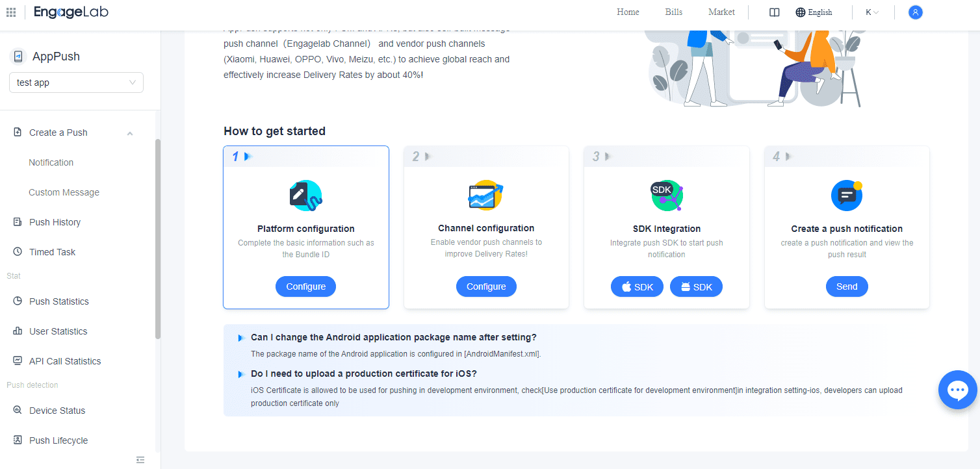Click 'Do I need to upload a production certificate' question
This screenshot has width=980, height=469.
pos(364,374)
